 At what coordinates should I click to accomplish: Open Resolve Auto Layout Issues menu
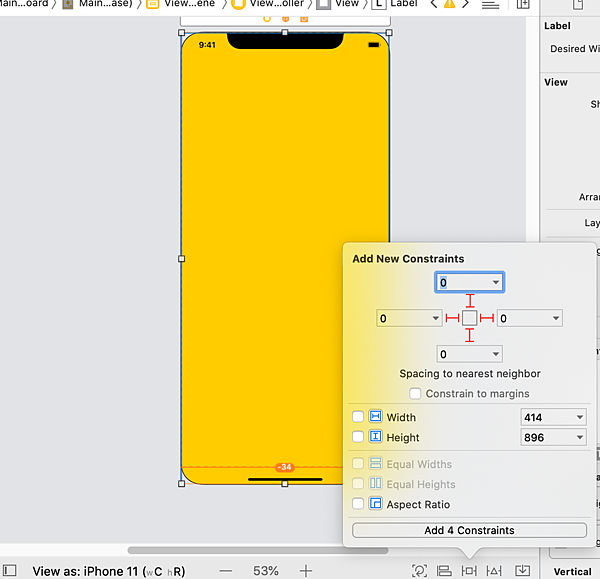pos(494,570)
